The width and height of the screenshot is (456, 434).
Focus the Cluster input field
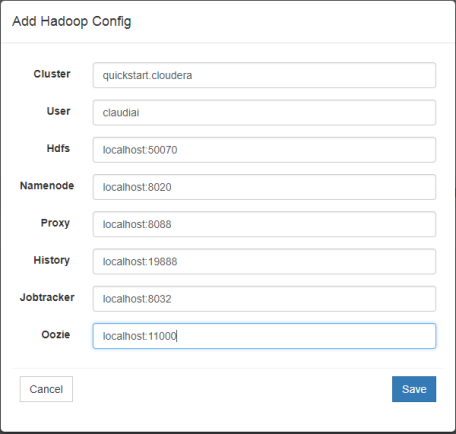pos(264,75)
